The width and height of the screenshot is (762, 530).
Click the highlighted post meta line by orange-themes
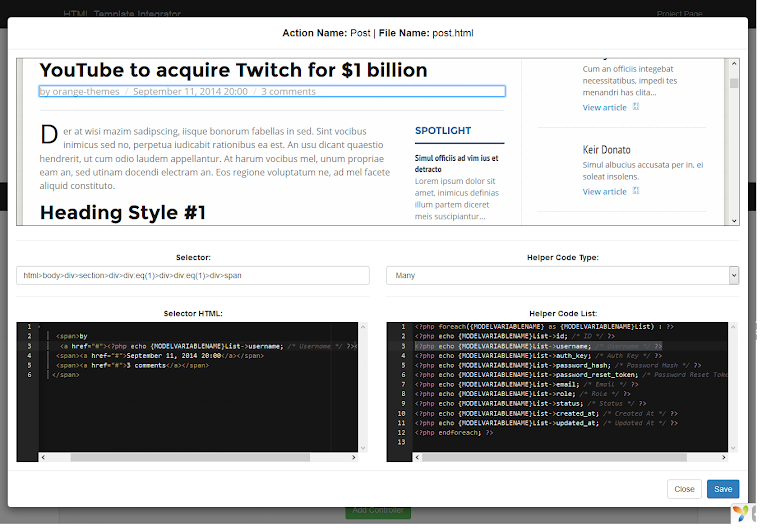274,92
